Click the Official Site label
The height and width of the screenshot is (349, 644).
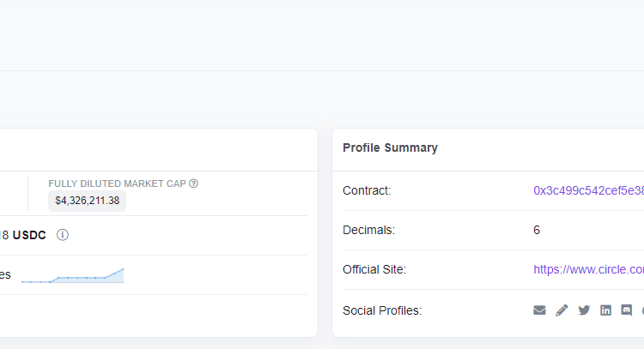coord(374,269)
